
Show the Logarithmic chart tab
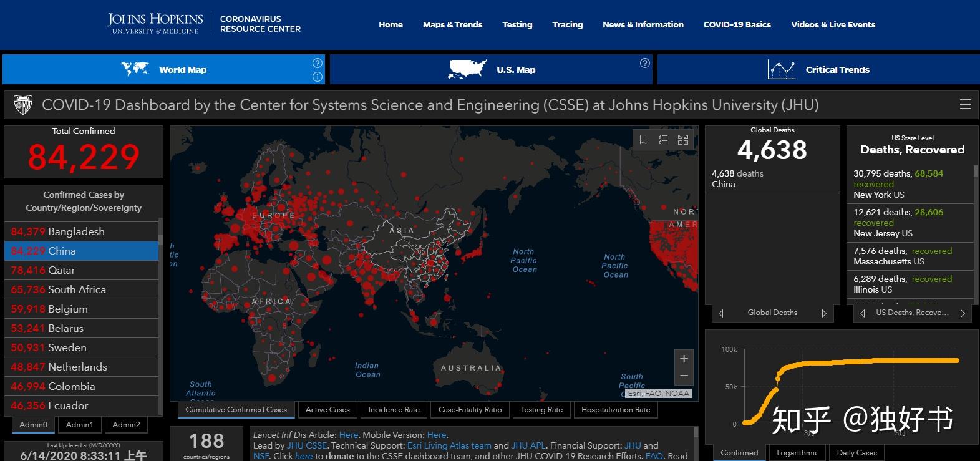tap(797, 453)
